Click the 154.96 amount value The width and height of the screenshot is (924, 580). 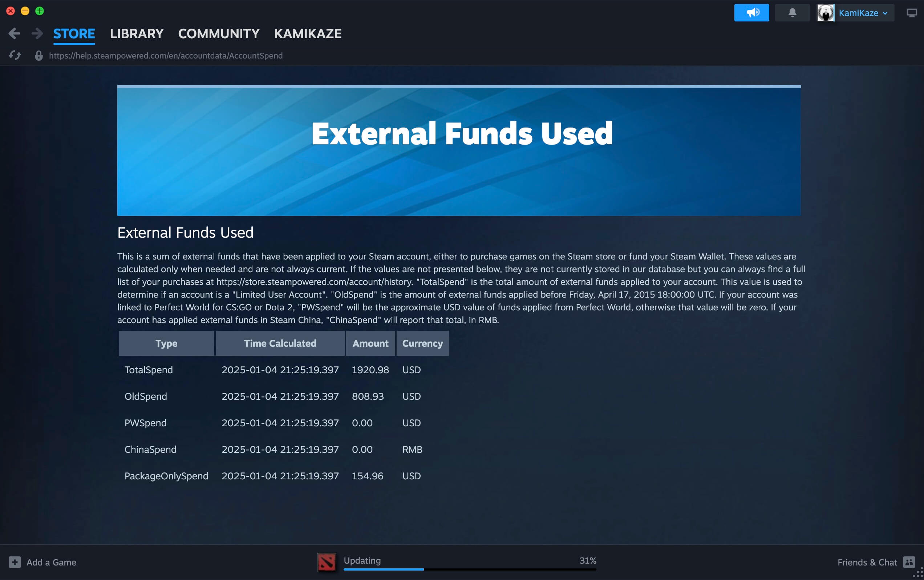tap(367, 476)
